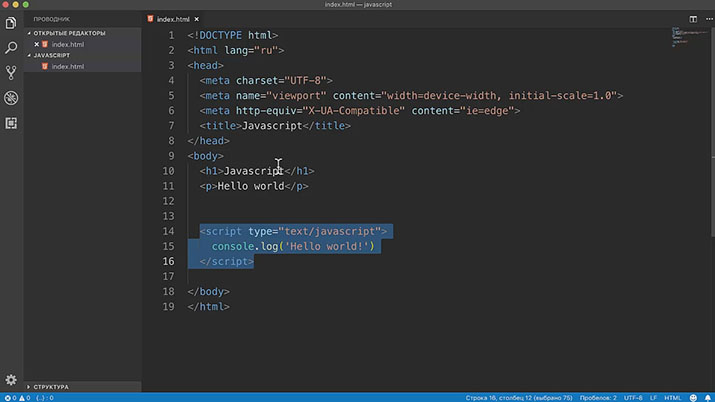Split the editor to the right

pos(693,19)
